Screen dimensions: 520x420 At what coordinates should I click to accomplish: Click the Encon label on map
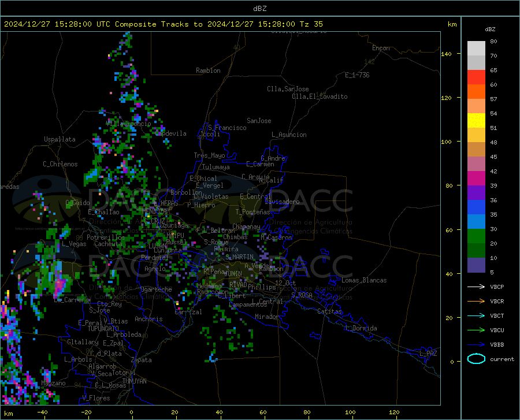click(x=381, y=48)
